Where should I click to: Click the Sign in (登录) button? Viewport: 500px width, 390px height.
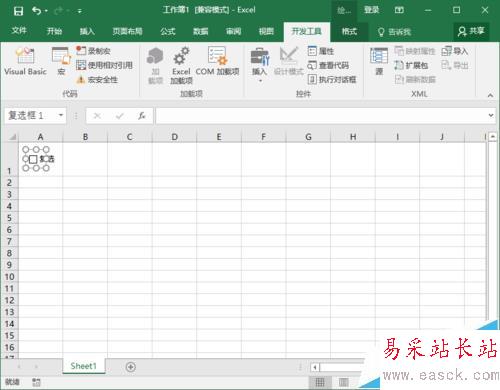click(x=372, y=10)
